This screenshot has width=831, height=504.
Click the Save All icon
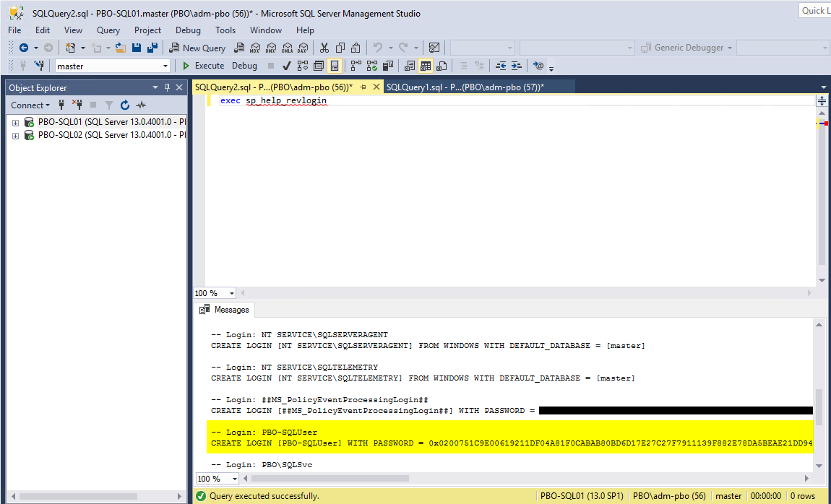pos(152,48)
